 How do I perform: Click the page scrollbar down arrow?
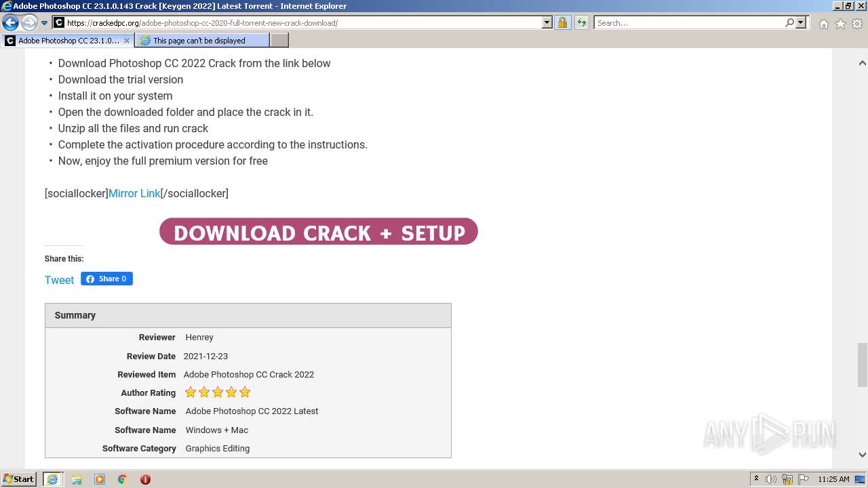pyautogui.click(x=862, y=455)
